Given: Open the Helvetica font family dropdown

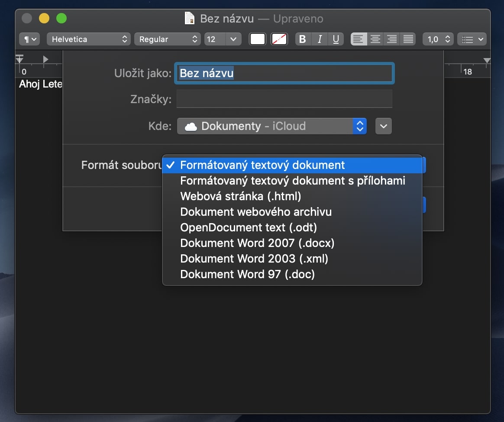Looking at the screenshot, I should (89, 39).
